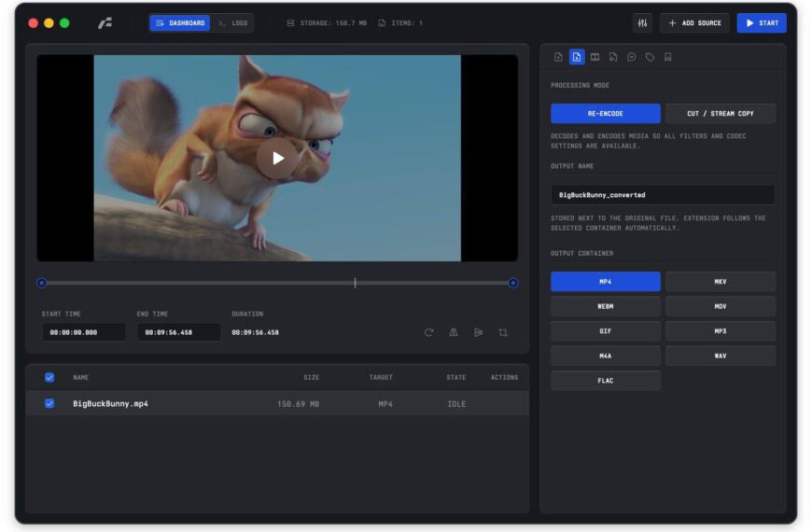Choose MKV as output container
This screenshot has width=812, height=532.
point(720,282)
